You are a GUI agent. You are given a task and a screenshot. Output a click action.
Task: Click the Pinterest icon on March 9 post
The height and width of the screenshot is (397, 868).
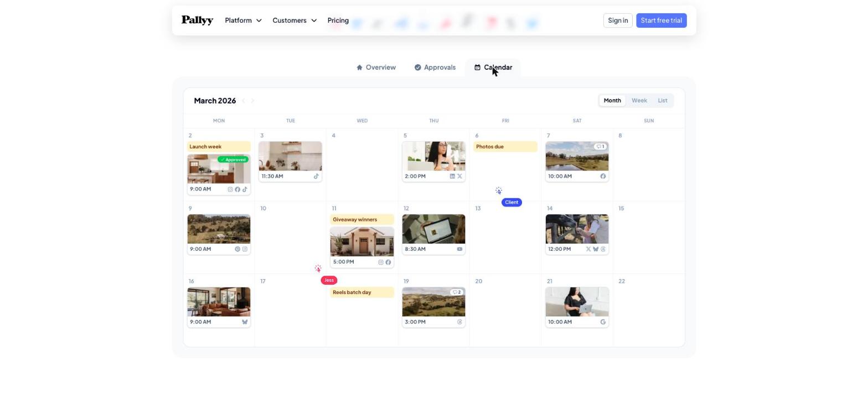click(237, 249)
